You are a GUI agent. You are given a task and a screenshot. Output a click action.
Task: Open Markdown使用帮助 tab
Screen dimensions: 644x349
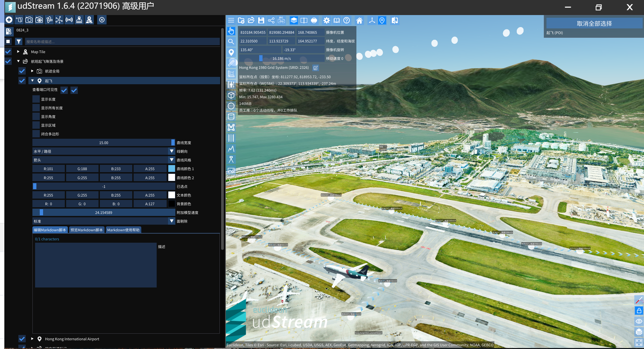point(123,230)
